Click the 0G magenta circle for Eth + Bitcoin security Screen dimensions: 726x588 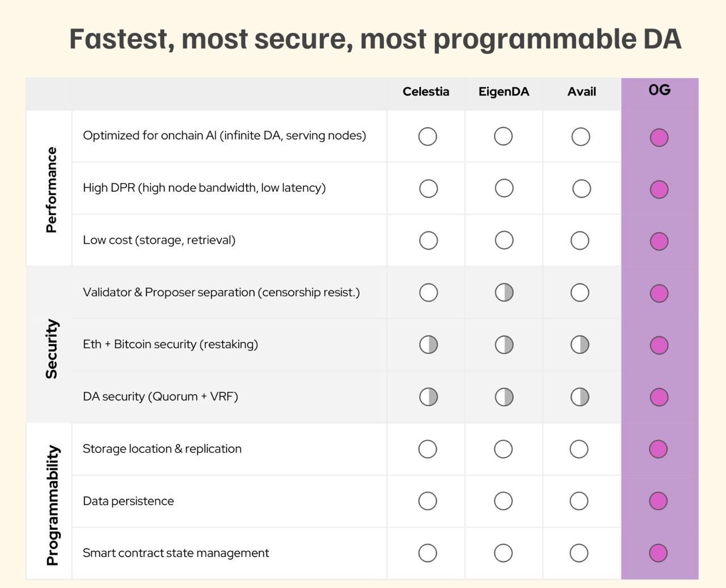[x=659, y=345]
